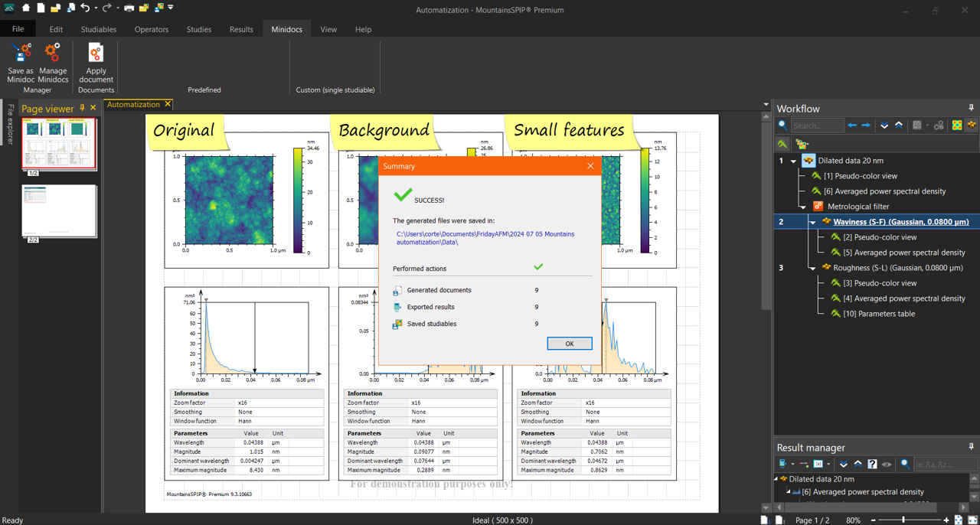Click Result manager expand all chevrons down
The image size is (980, 525).
coord(844,464)
